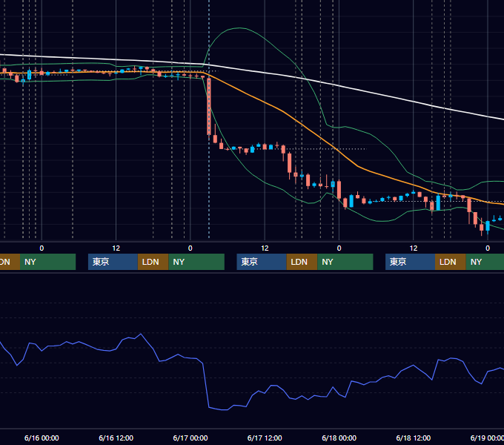The width and height of the screenshot is (504, 445).
Task: Select the LDN session block following 6/16 東京
Action: pos(153,262)
